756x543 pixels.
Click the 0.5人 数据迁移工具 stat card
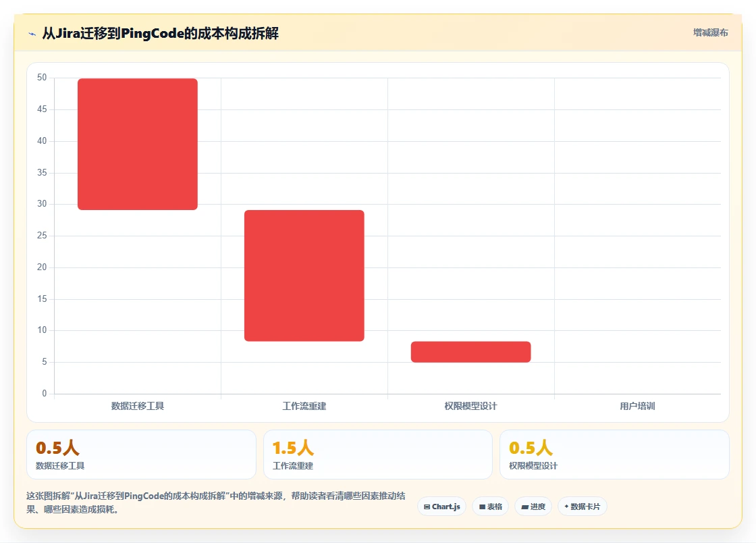(141, 455)
